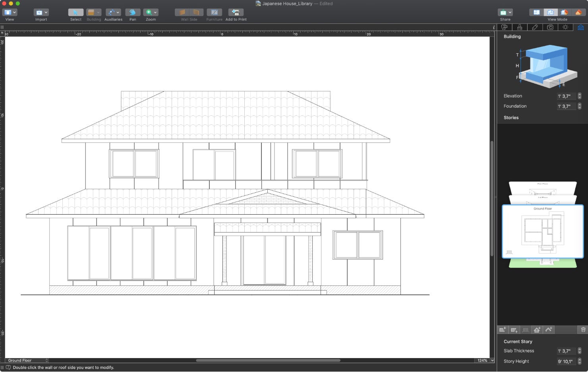The width and height of the screenshot is (588, 372).
Task: Click the right Wall Side icon
Action: coord(196,12)
